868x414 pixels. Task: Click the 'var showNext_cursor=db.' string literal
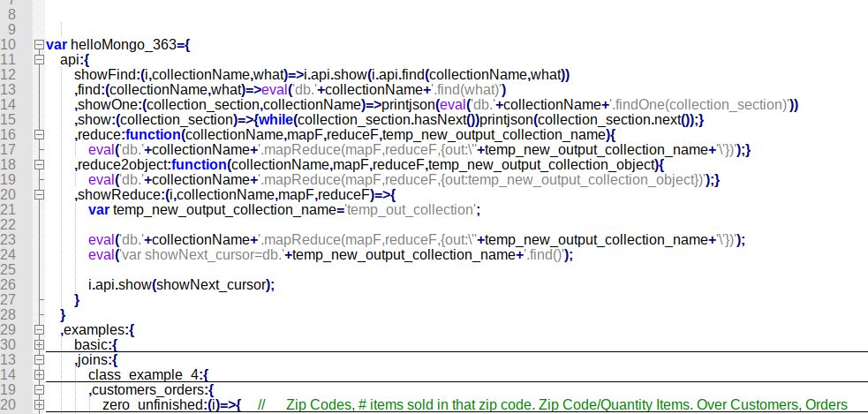[x=202, y=254]
